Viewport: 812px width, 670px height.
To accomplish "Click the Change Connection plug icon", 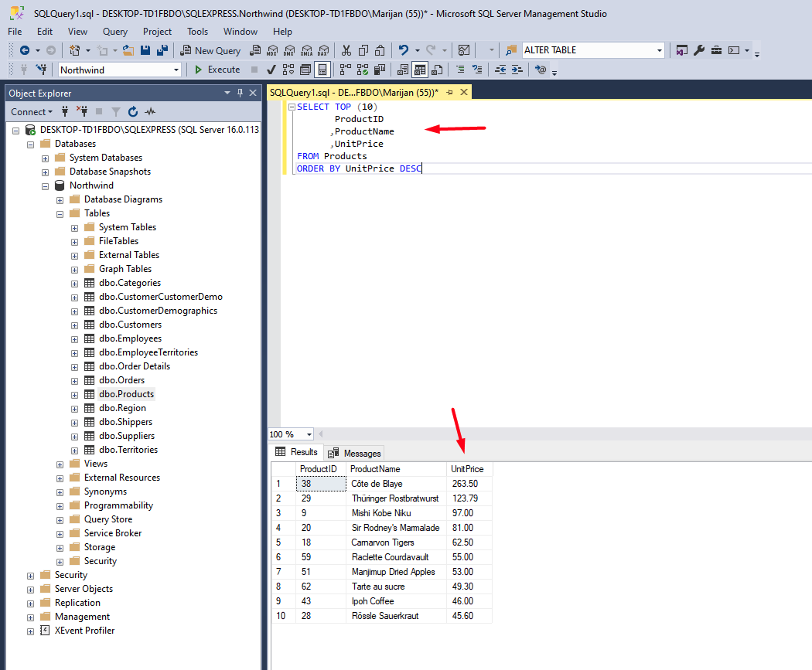I will pyautogui.click(x=42, y=70).
